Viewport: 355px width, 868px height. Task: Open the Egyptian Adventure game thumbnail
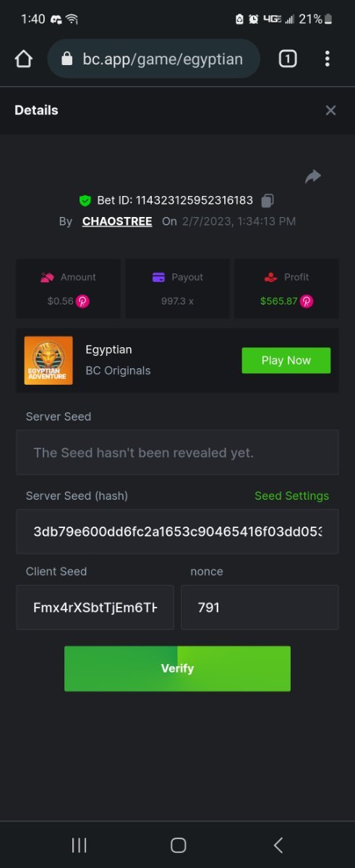[48, 360]
